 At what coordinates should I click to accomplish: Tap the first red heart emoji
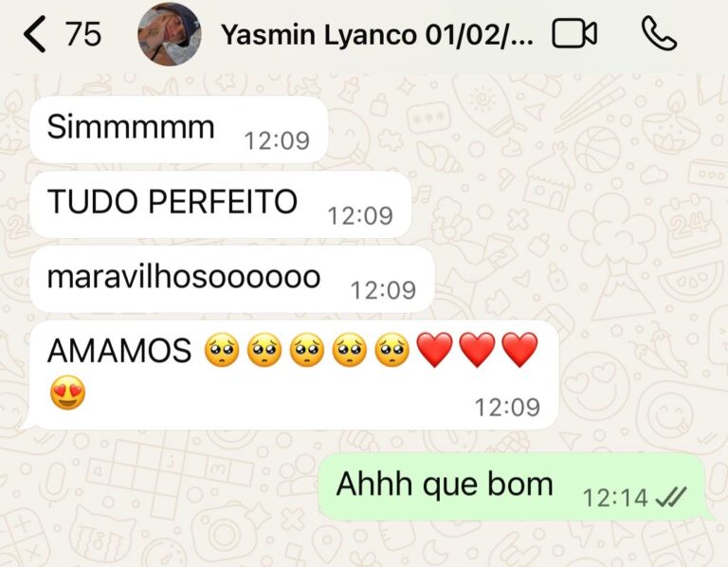coord(434,350)
